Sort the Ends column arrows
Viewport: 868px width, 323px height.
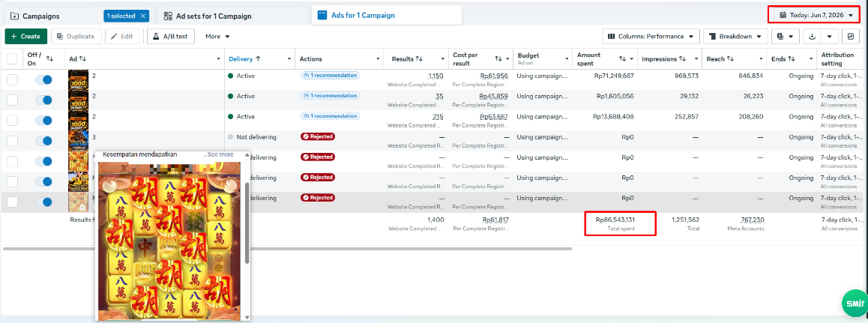(x=792, y=58)
